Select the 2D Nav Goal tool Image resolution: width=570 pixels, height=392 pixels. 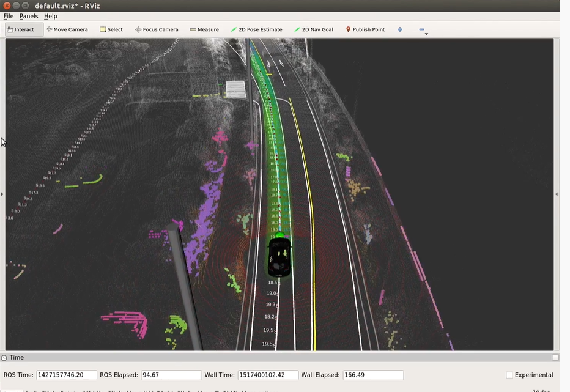coord(314,29)
